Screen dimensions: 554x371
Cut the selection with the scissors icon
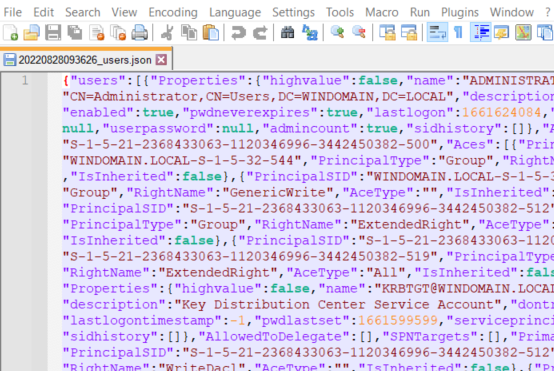(167, 33)
